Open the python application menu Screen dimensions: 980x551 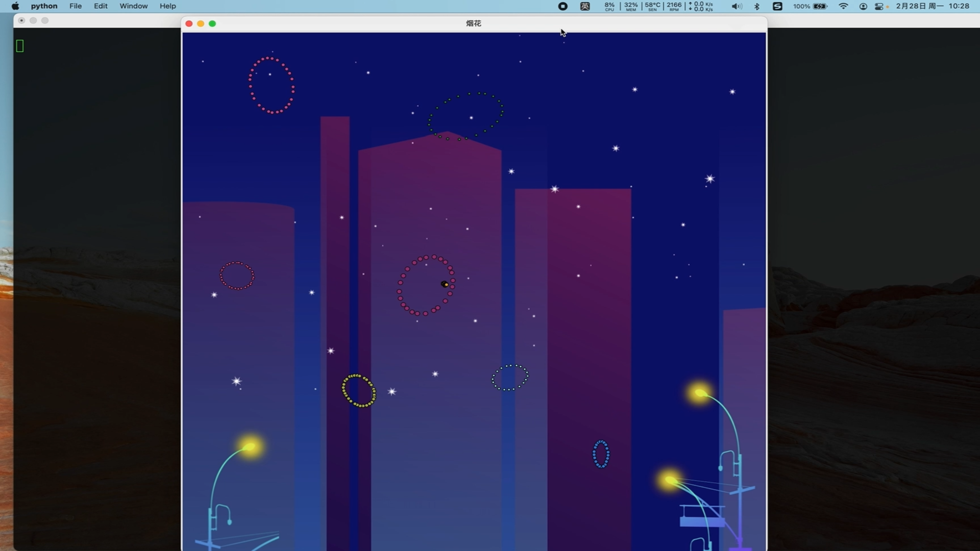point(44,6)
